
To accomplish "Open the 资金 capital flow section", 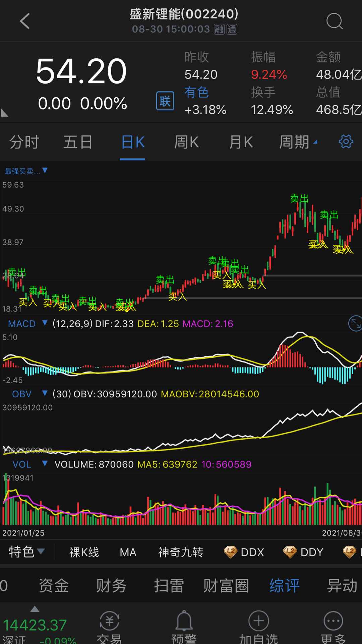I will point(54,586).
